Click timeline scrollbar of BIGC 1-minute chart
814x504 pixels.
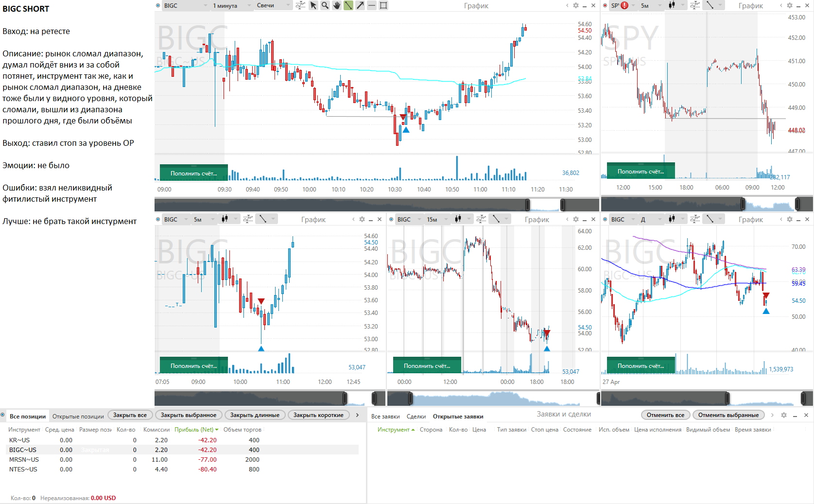coord(377,205)
